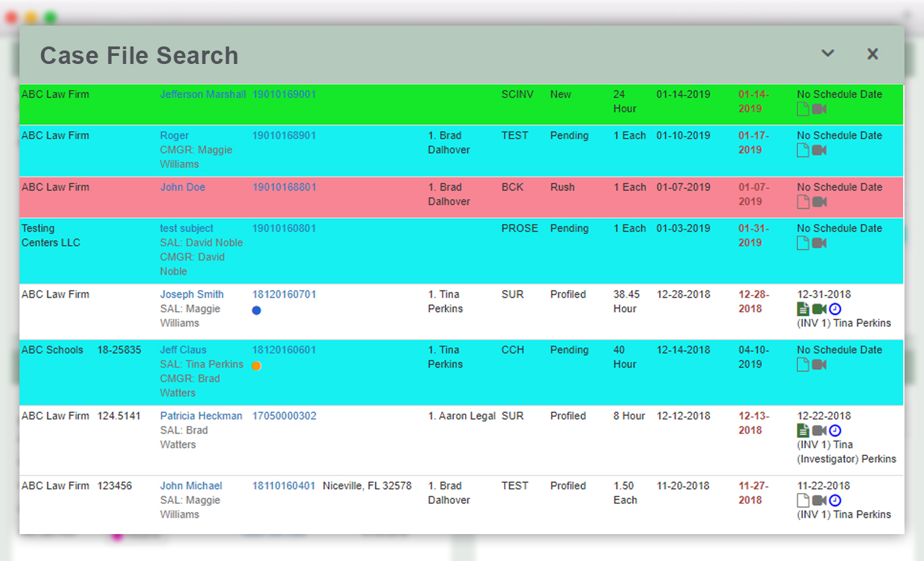Click video camera icon in John Doe row
The height and width of the screenshot is (561, 924).
tap(819, 202)
